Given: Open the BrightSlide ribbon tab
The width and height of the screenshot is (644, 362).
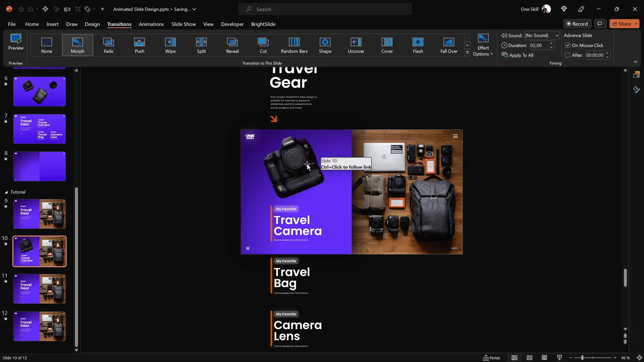Looking at the screenshot, I should pyautogui.click(x=263, y=24).
